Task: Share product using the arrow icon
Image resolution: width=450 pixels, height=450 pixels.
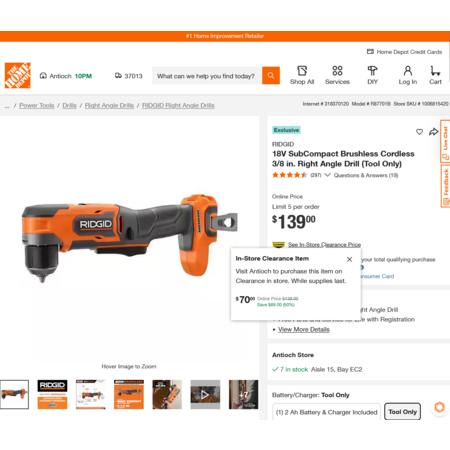Action: (433, 132)
